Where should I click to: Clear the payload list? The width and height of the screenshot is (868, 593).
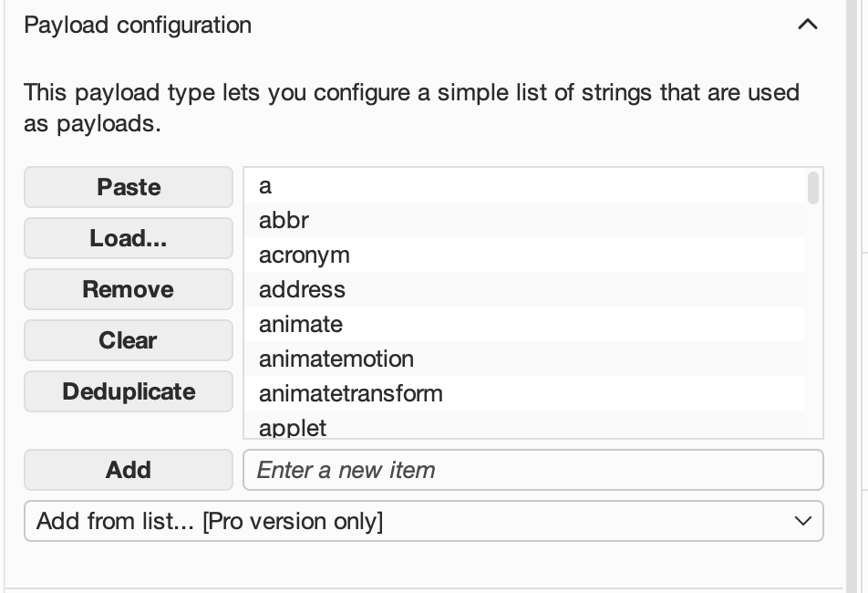pyautogui.click(x=129, y=340)
